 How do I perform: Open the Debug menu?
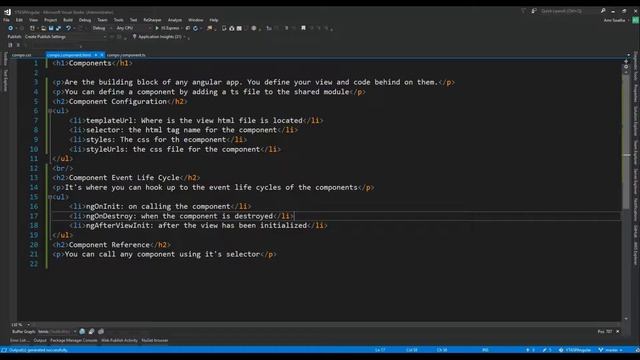85,20
